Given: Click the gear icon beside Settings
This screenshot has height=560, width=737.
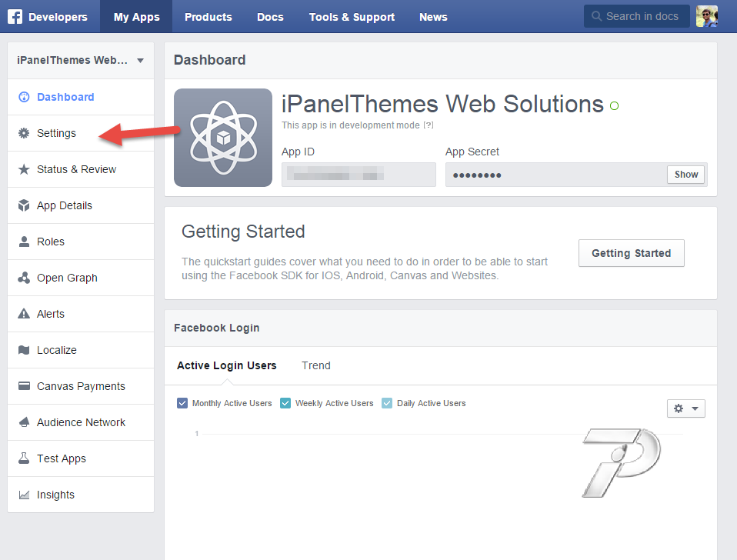Looking at the screenshot, I should pyautogui.click(x=23, y=133).
